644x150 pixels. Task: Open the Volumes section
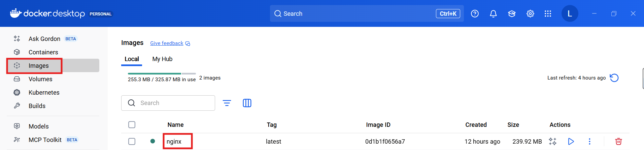point(53,79)
